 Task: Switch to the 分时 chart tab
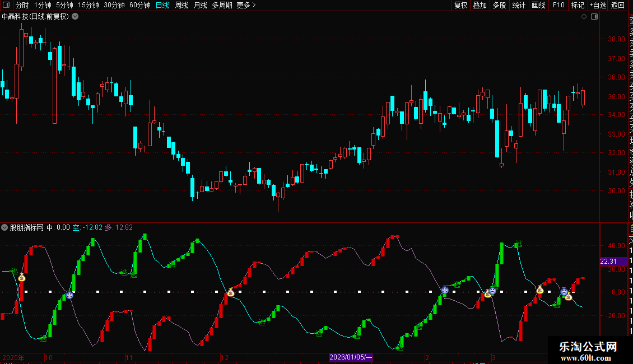(x=22, y=5)
